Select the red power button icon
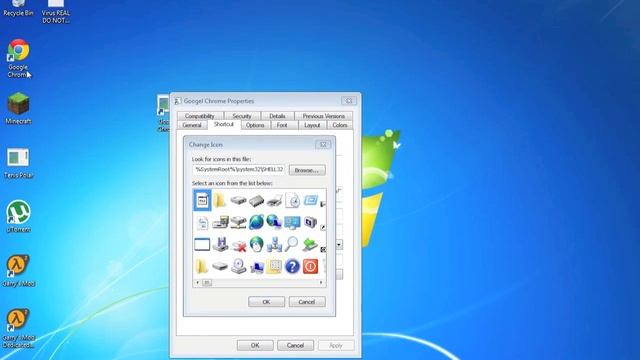Screen dimensions: 640x360 click(x=310, y=267)
